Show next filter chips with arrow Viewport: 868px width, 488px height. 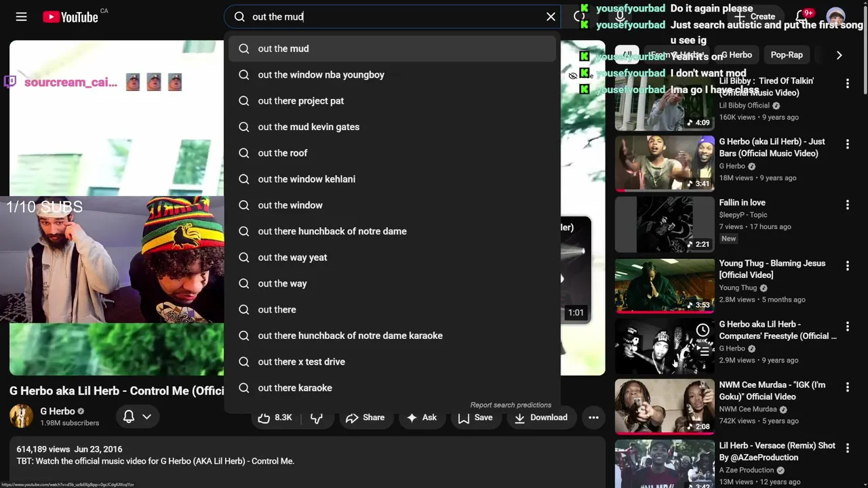839,55
